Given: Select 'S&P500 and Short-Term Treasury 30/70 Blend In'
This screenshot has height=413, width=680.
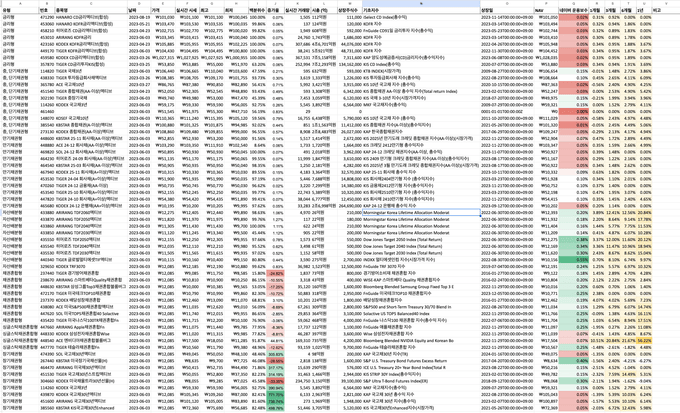Looking at the screenshot, I should (421, 307).
